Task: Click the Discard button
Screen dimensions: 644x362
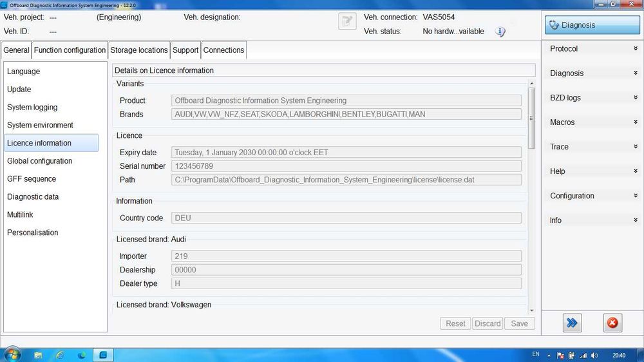Action: [488, 323]
